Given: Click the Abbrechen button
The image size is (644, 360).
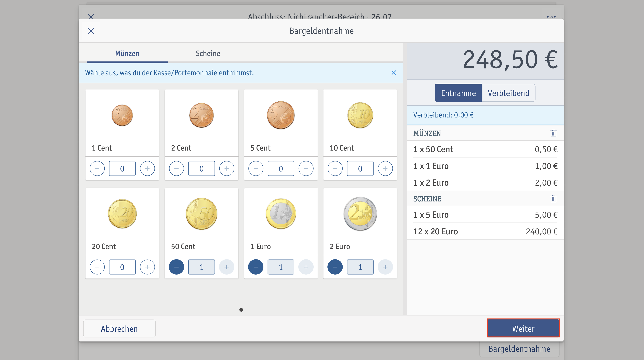Looking at the screenshot, I should pos(119,329).
